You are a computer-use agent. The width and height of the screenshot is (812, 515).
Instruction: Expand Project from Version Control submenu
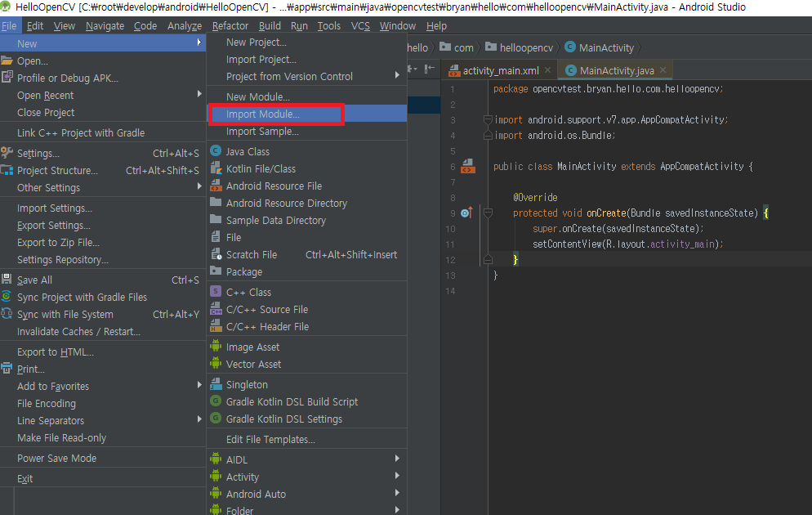pos(397,76)
